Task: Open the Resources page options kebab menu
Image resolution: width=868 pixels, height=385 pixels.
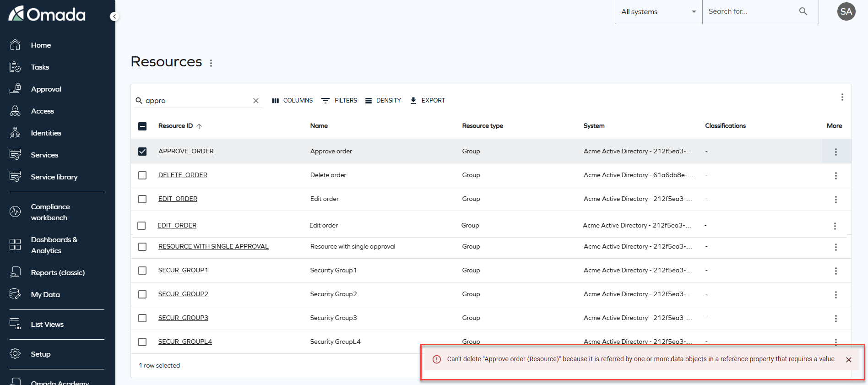Action: pyautogui.click(x=211, y=63)
